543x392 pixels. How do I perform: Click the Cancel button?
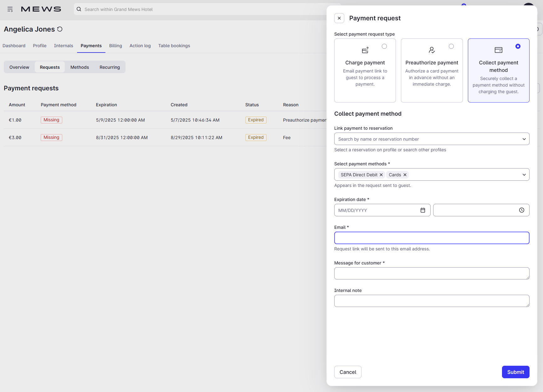point(348,372)
